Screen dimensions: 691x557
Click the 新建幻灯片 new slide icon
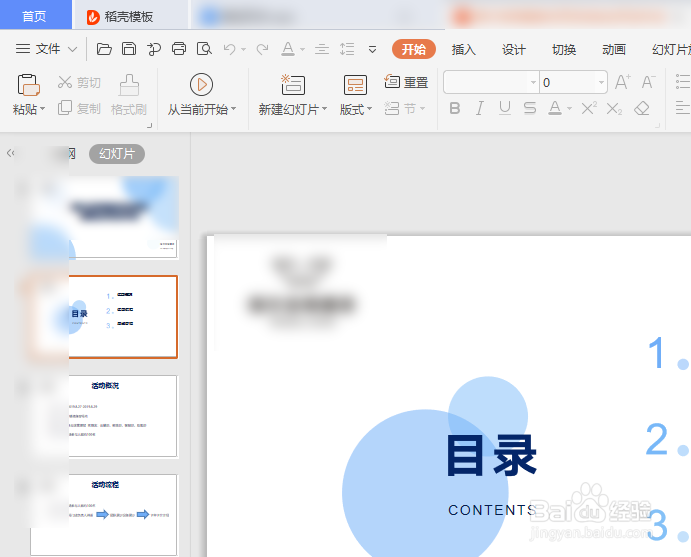pos(293,85)
